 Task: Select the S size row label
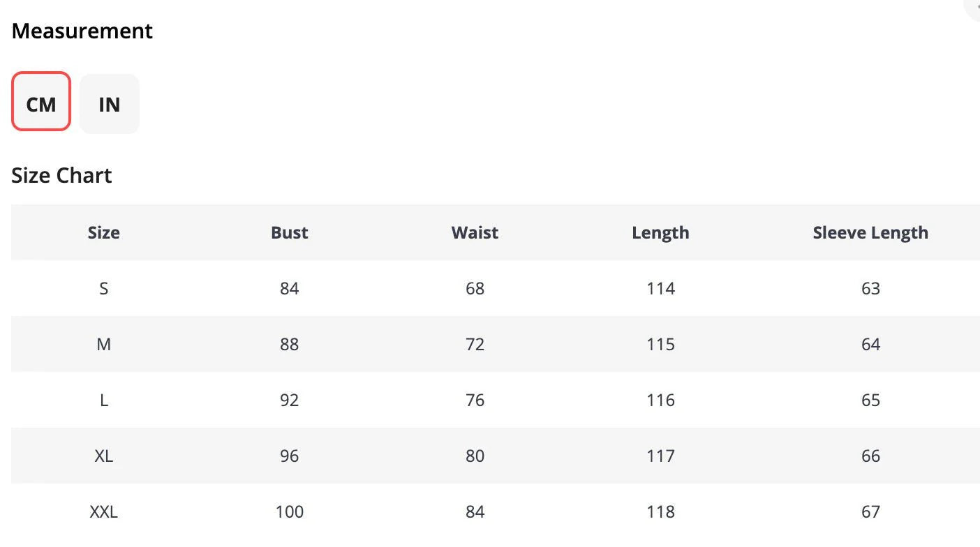(x=103, y=288)
